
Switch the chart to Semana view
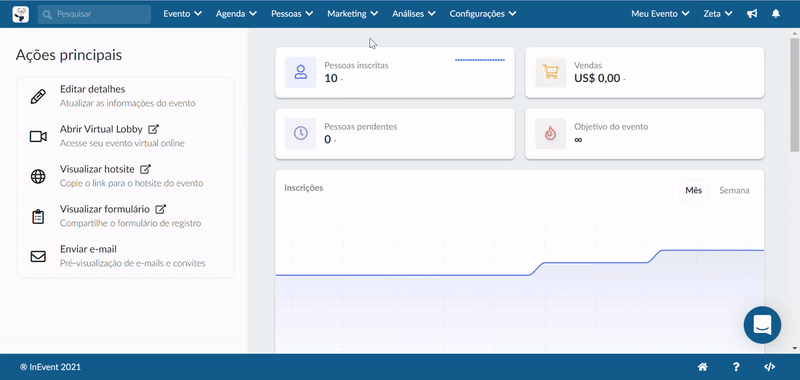click(x=734, y=191)
